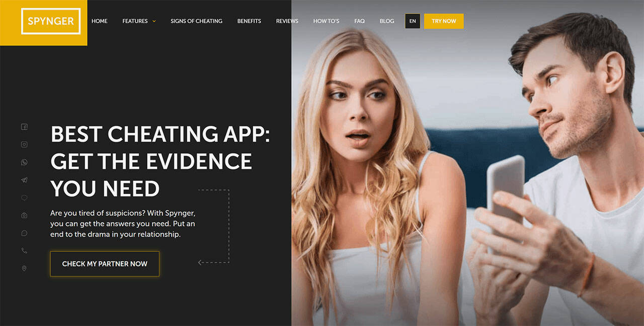644x326 pixels.
Task: Select the Telegram paper plane icon
Action: pyautogui.click(x=24, y=180)
